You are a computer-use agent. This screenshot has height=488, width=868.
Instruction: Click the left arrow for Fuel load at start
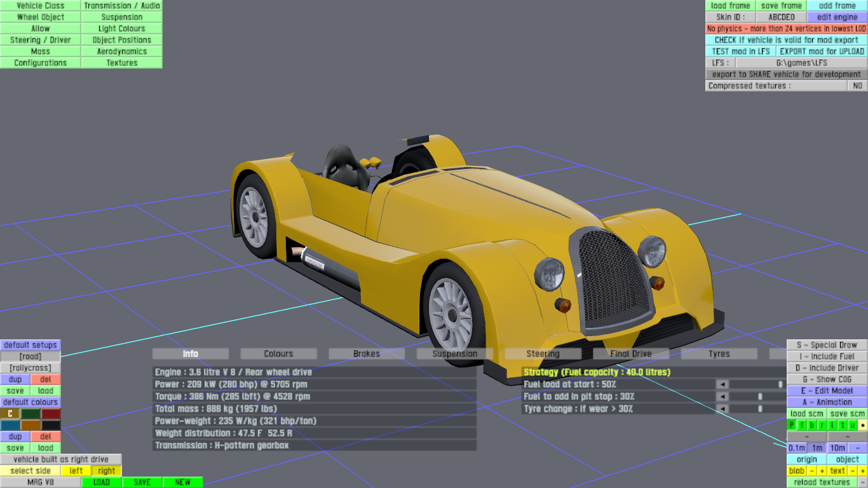pos(722,384)
